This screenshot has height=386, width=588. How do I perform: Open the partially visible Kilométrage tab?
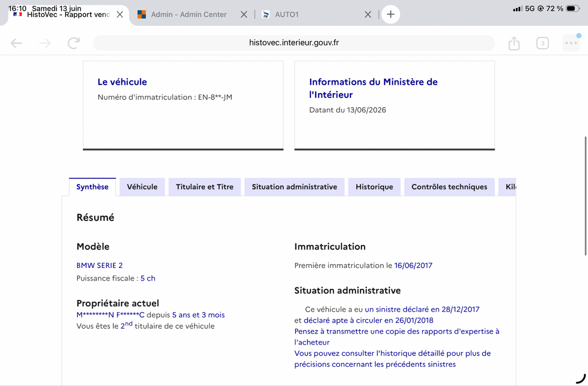click(x=508, y=187)
